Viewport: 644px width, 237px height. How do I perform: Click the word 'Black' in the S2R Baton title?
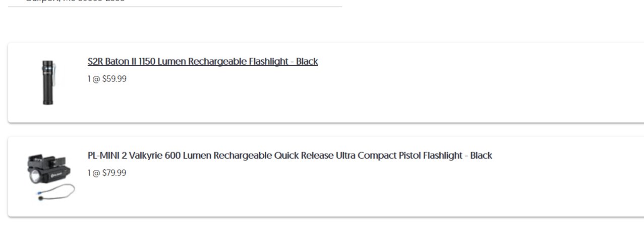pos(307,62)
